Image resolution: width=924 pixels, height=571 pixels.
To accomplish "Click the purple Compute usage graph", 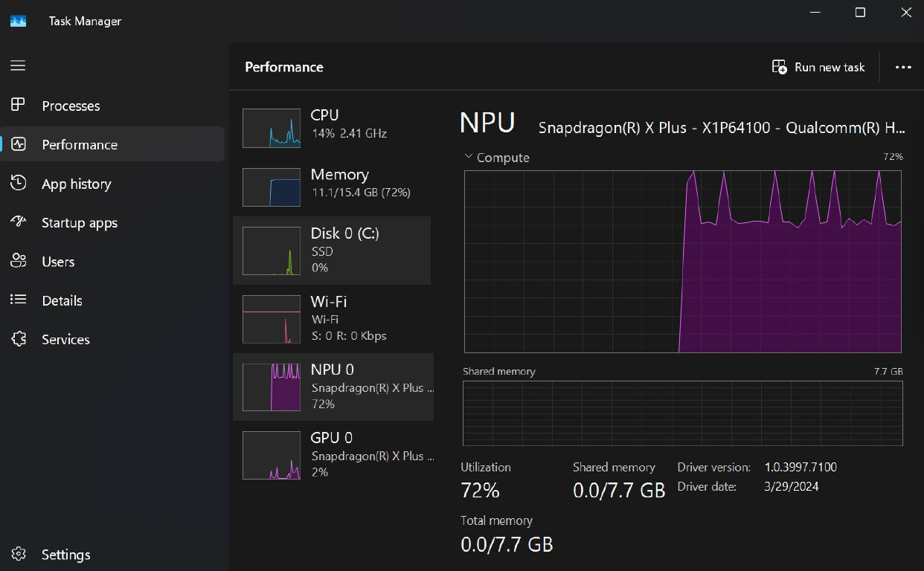I will (x=683, y=262).
